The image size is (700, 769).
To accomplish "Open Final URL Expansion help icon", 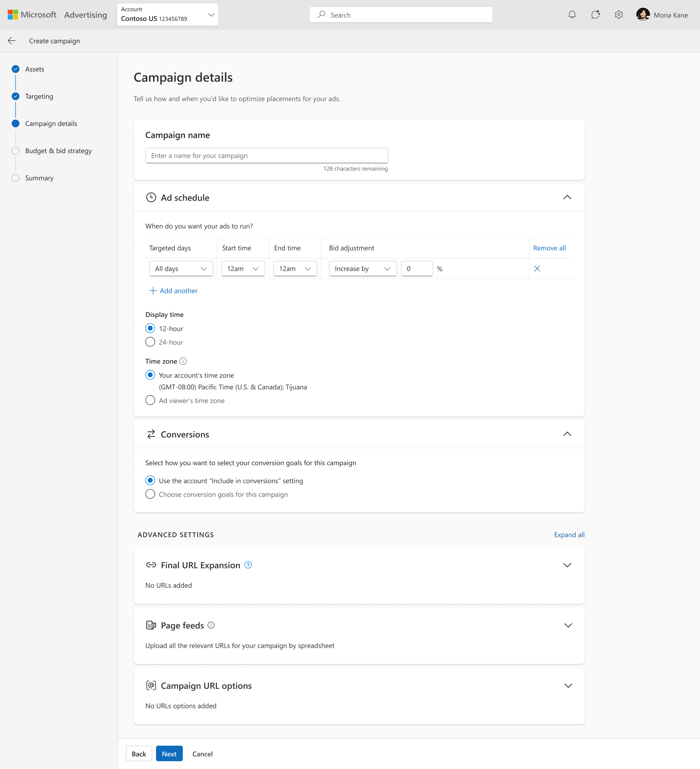I will coord(248,565).
